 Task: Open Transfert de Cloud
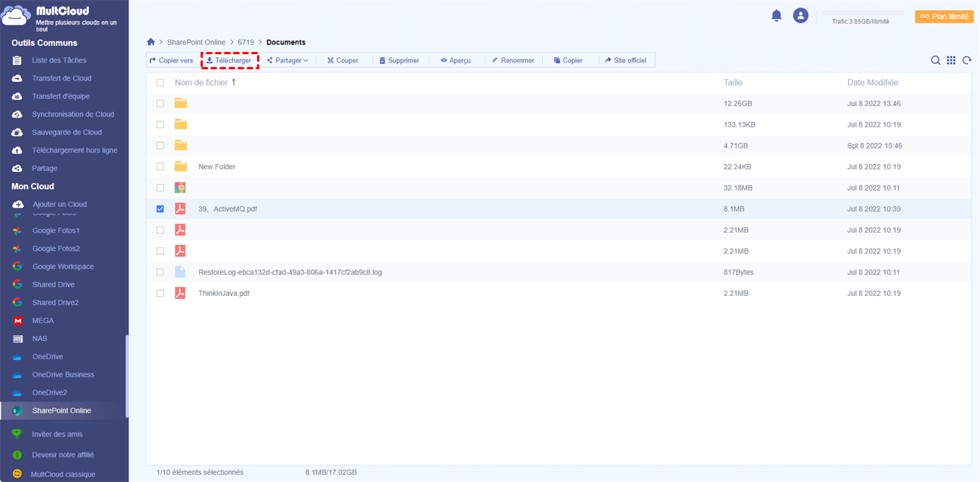point(62,78)
